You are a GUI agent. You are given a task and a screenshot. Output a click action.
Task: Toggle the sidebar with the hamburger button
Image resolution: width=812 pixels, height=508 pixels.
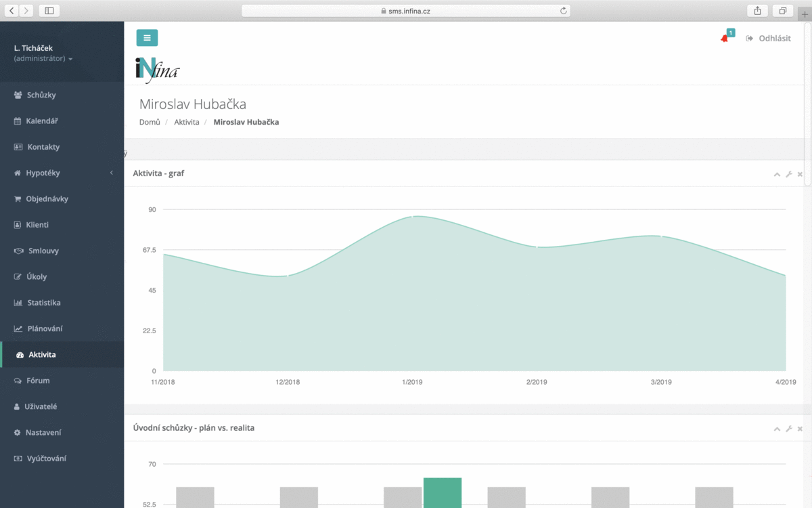(147, 38)
